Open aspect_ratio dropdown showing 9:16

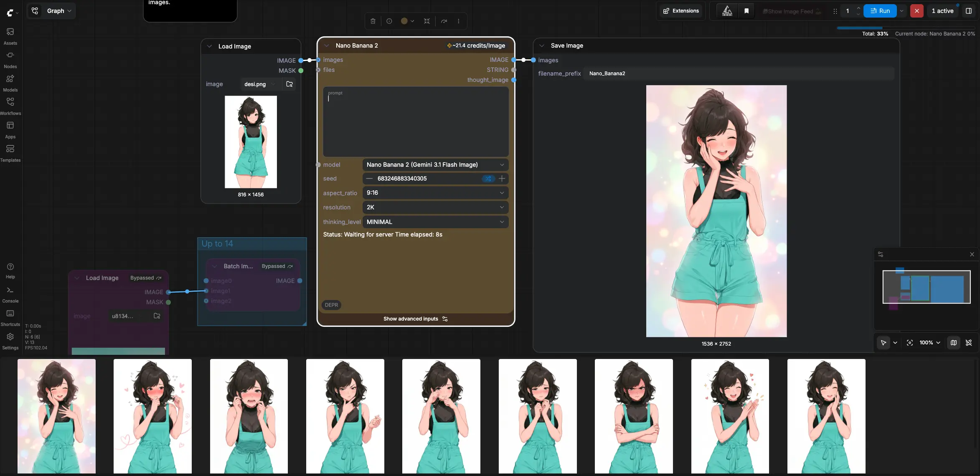pos(435,193)
